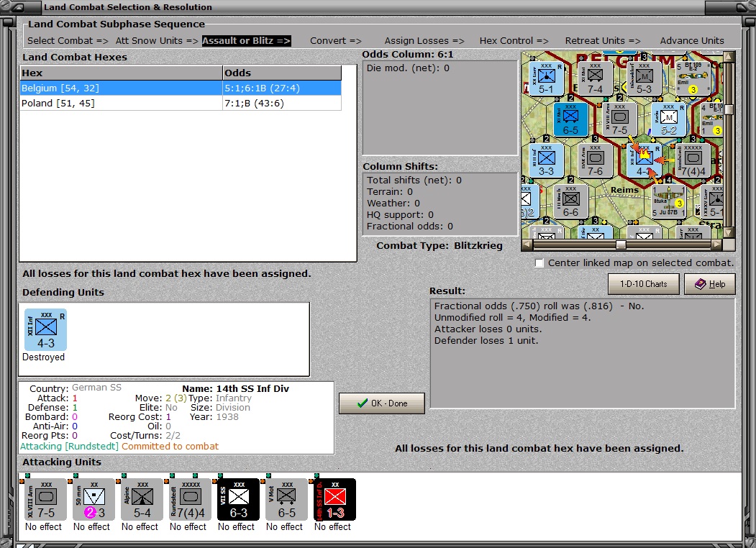Viewport: 756px width, 548px height.
Task: Click the III Mech 6-6 unit on map
Action: (570, 201)
